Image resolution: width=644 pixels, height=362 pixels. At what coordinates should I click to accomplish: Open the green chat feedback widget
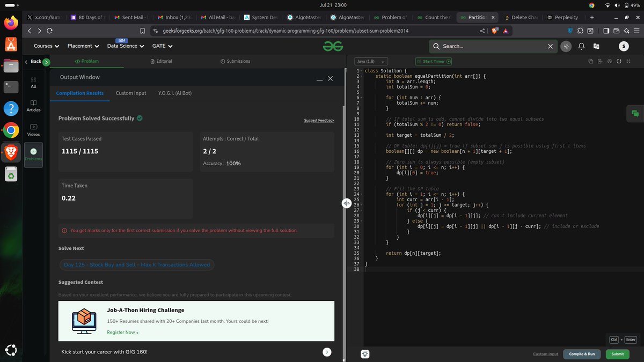point(635,113)
